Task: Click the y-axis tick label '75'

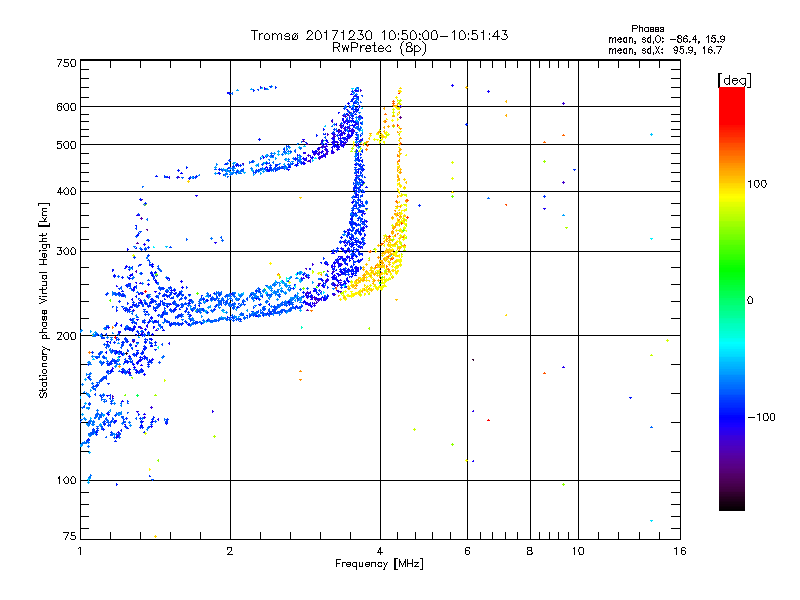Action: click(70, 536)
